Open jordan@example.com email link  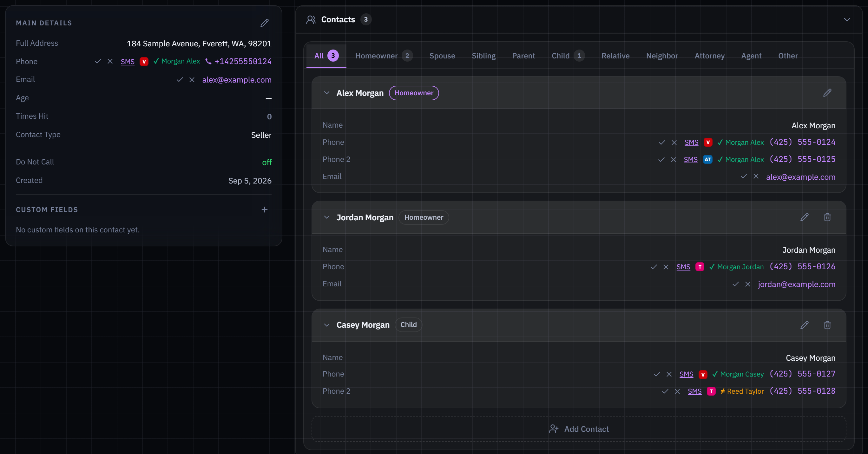point(797,284)
